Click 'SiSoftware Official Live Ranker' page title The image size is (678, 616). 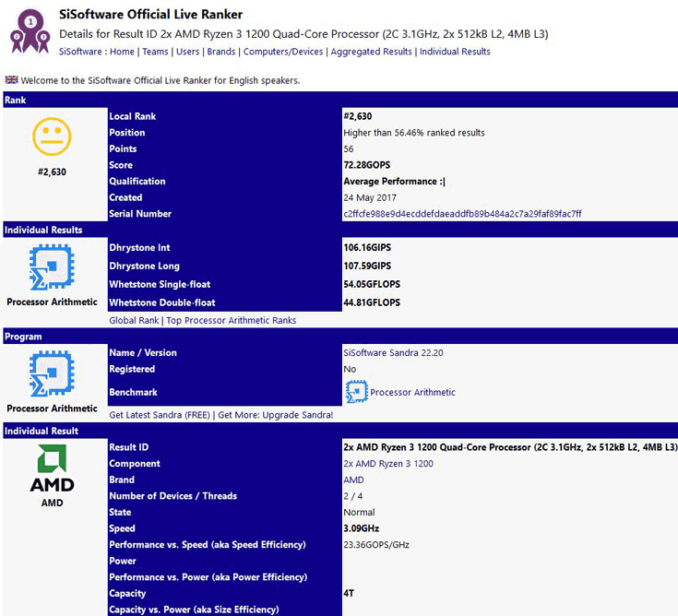150,14
